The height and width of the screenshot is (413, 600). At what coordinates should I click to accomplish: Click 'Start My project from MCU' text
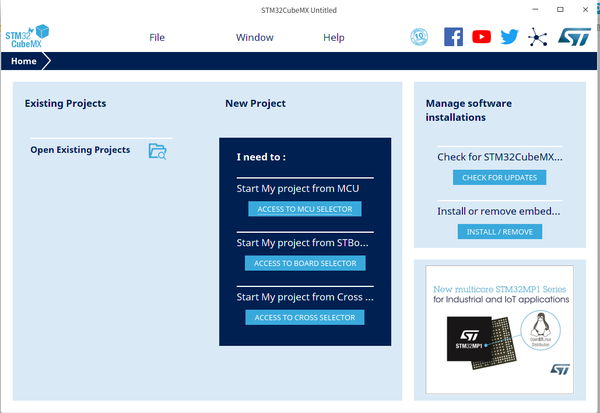[x=298, y=189]
